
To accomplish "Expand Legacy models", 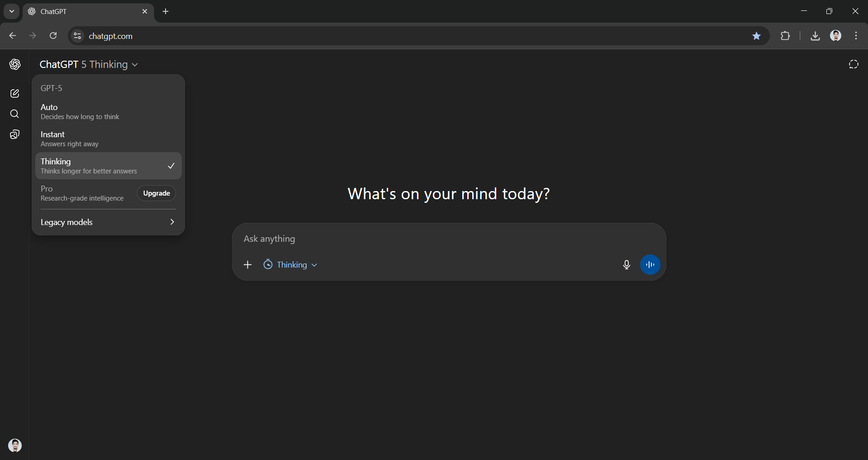I will click(108, 222).
